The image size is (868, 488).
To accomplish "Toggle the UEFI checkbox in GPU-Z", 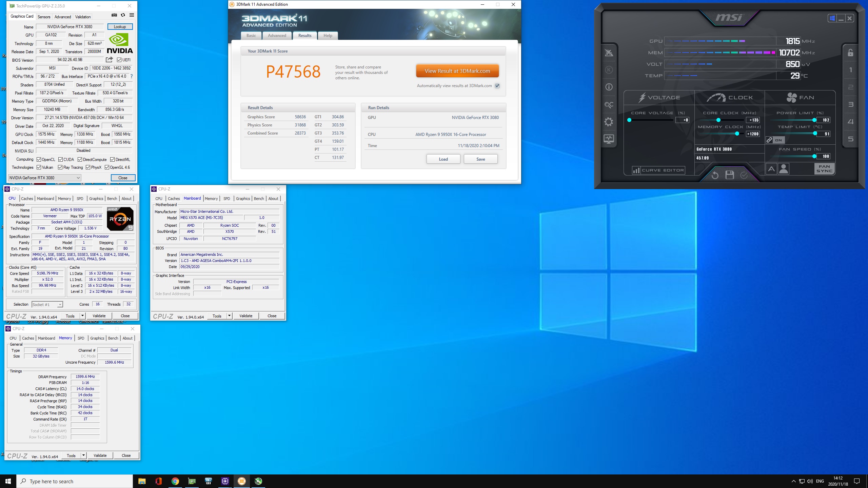I will (x=119, y=60).
